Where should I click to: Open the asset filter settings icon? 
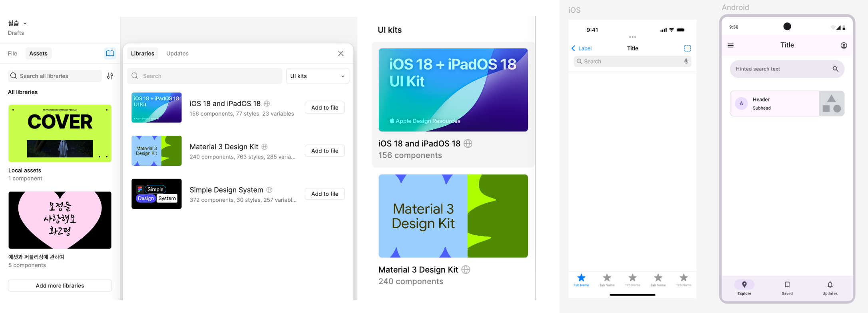coord(110,76)
